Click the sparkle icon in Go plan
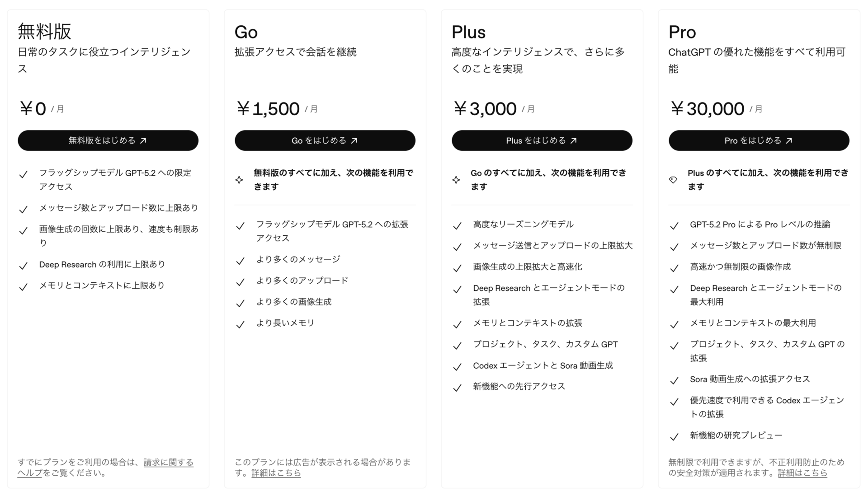The height and width of the screenshot is (496, 868). click(239, 180)
